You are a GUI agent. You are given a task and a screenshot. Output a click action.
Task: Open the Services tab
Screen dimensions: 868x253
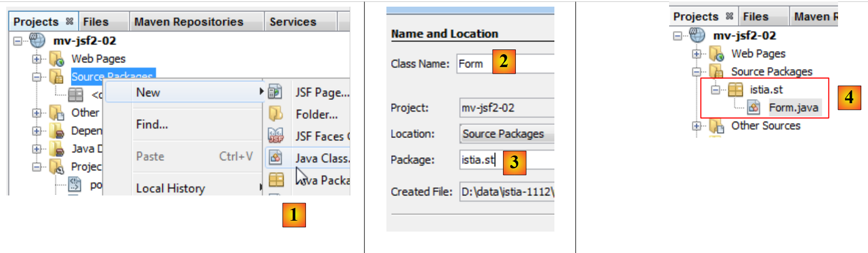(x=293, y=22)
